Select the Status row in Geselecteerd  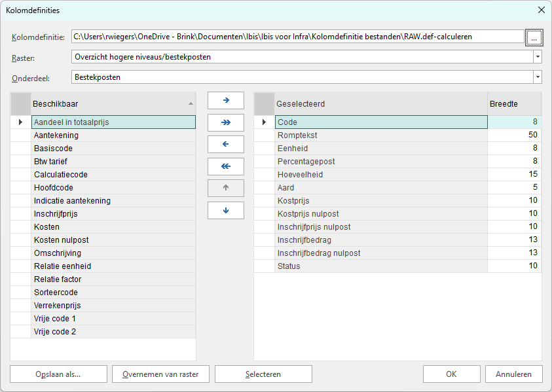point(380,266)
